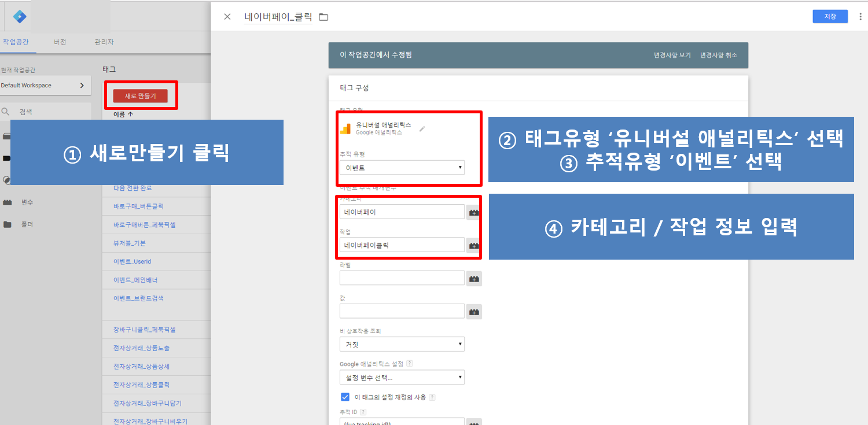Click the 카테고리 field containing 네이버페이

click(402, 212)
